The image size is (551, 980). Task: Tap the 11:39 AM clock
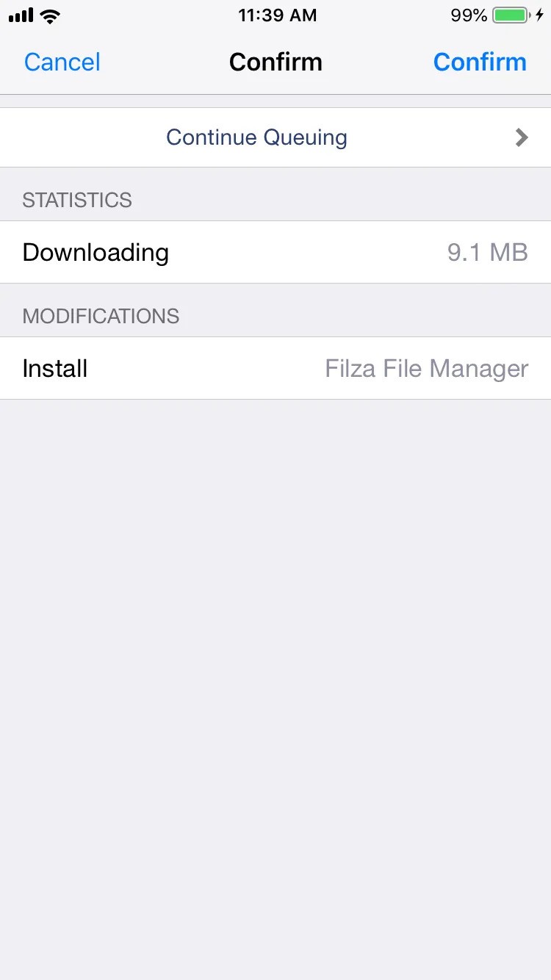[x=277, y=15]
